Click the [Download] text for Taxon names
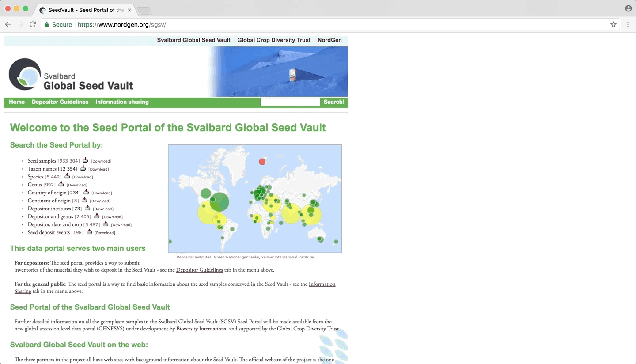Image resolution: width=636 pixels, height=364 pixels. click(x=98, y=169)
